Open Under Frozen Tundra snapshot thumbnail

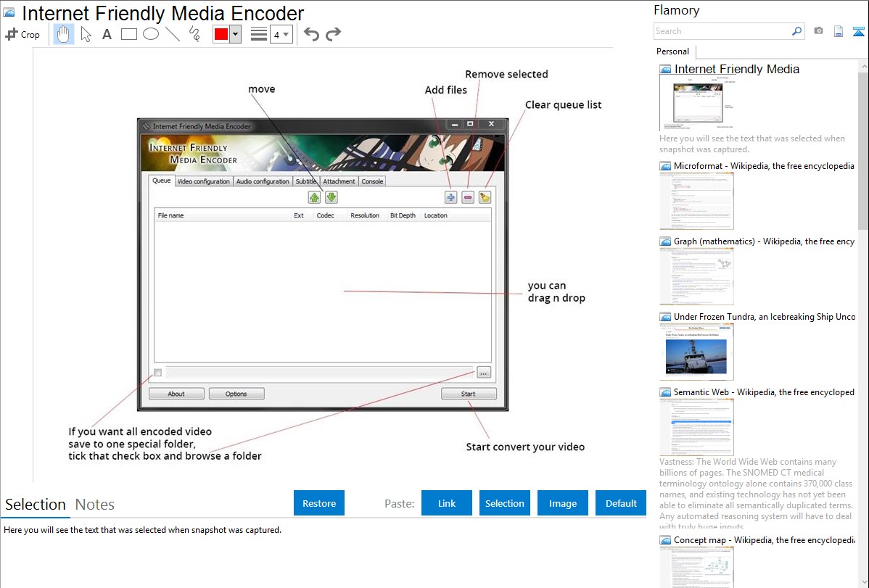[696, 352]
